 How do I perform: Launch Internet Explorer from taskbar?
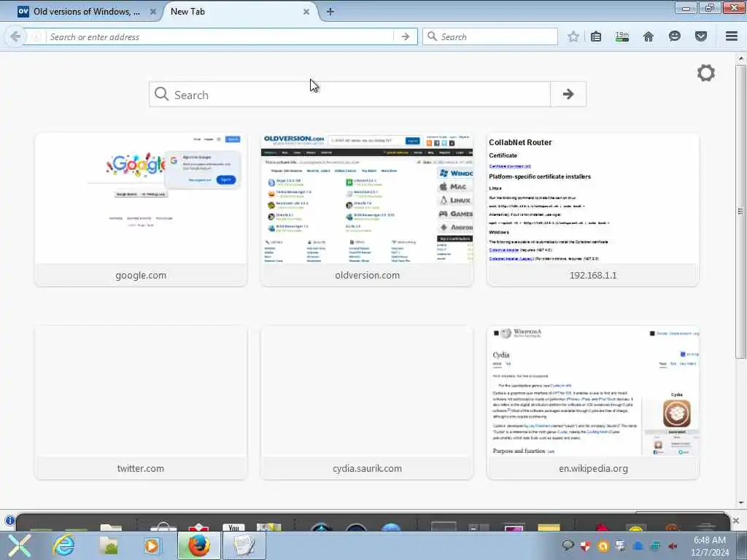coord(63,545)
